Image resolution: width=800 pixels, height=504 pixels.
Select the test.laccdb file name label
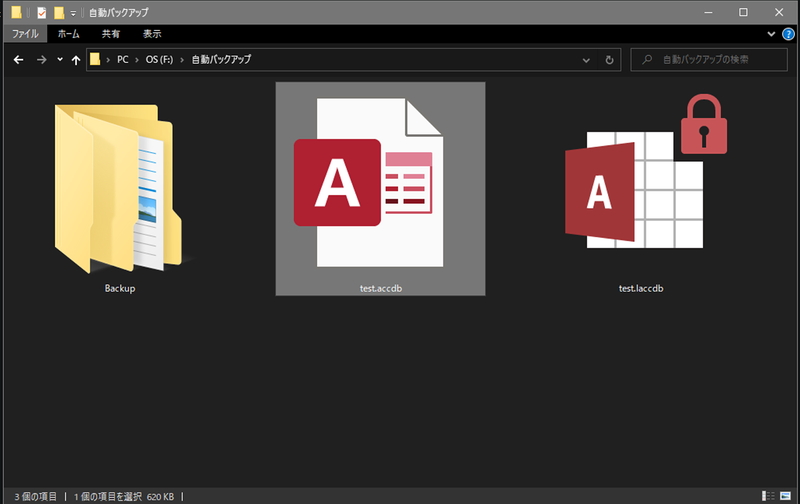pyautogui.click(x=641, y=288)
